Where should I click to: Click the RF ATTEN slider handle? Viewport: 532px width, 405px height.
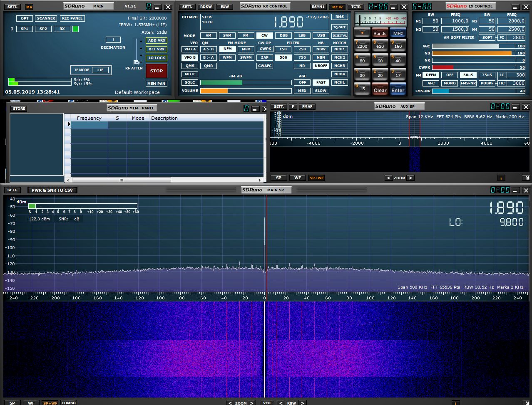(136, 62)
